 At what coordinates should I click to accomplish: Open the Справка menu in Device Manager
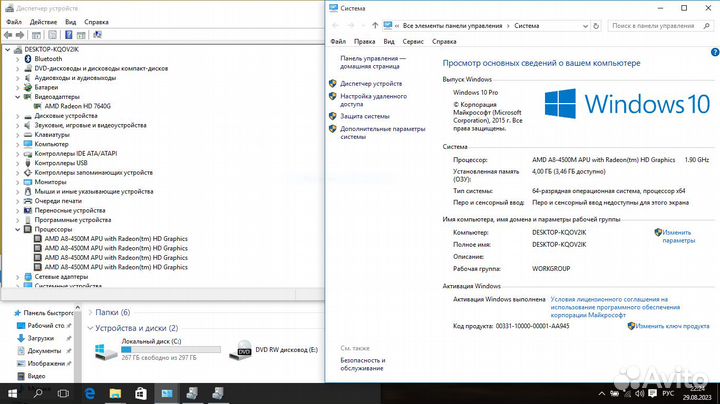click(96, 22)
